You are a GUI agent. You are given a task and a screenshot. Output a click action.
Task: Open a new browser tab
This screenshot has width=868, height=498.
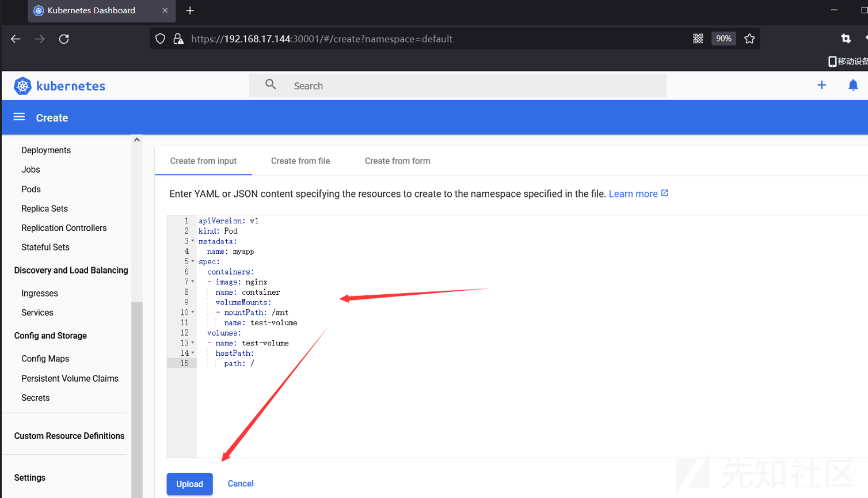(190, 10)
